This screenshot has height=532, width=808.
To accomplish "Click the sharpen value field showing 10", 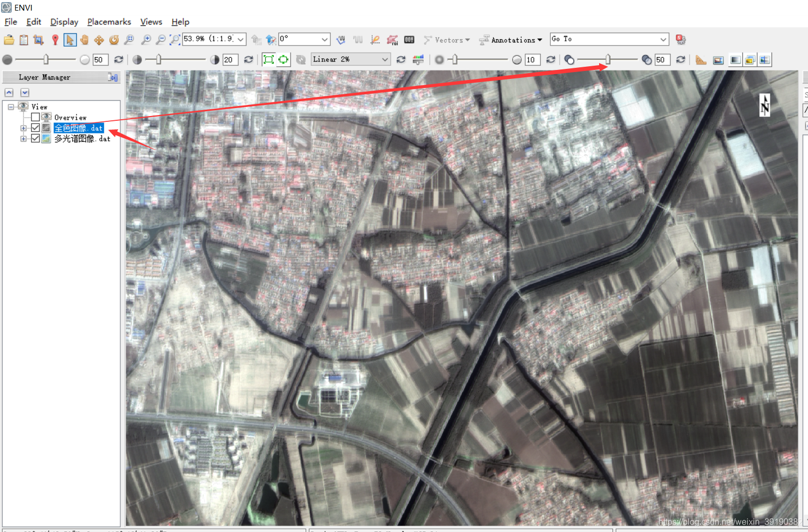I will pyautogui.click(x=532, y=59).
